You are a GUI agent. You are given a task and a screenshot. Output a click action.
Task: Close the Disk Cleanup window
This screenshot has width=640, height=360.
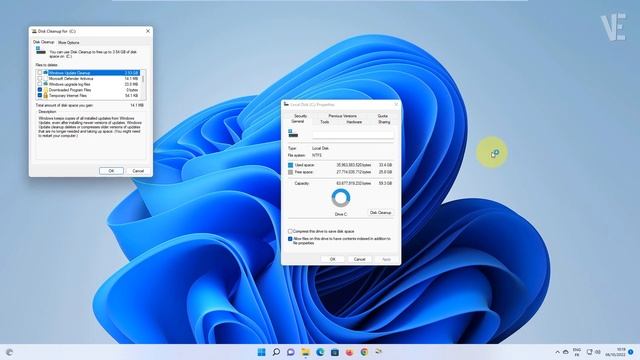coord(148,31)
